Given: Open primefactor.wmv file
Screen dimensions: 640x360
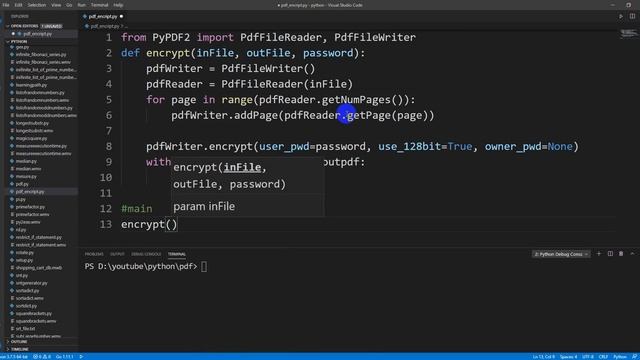Looking at the screenshot, I should click(32, 214).
